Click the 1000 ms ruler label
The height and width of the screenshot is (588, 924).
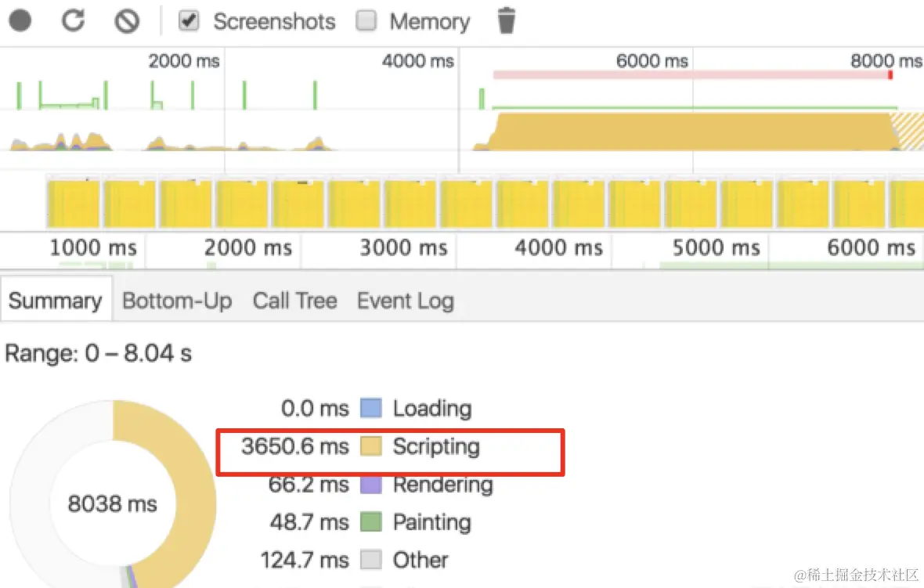click(x=93, y=247)
